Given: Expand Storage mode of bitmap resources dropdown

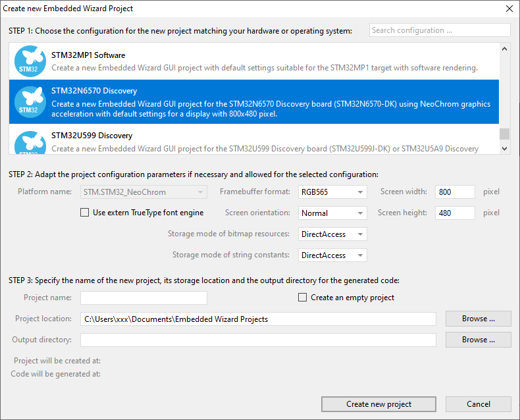Looking at the screenshot, I should pos(332,234).
